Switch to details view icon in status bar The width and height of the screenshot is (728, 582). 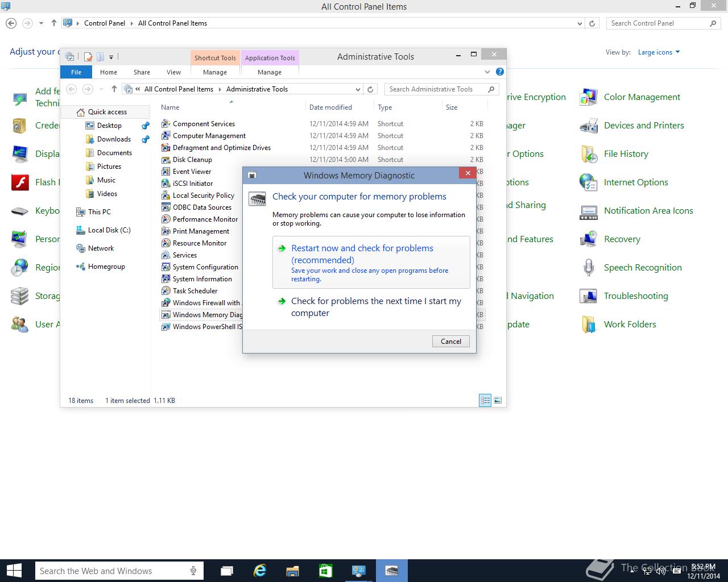tap(485, 401)
